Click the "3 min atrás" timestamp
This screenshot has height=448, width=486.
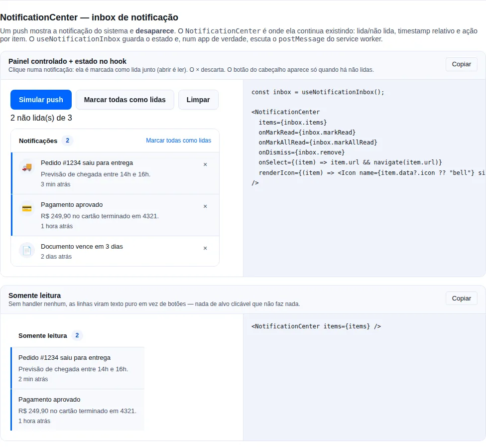point(55,184)
